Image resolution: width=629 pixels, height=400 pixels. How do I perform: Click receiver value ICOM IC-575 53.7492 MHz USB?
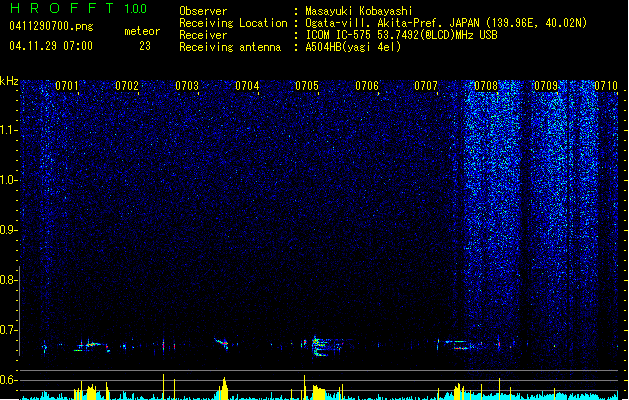[401, 35]
